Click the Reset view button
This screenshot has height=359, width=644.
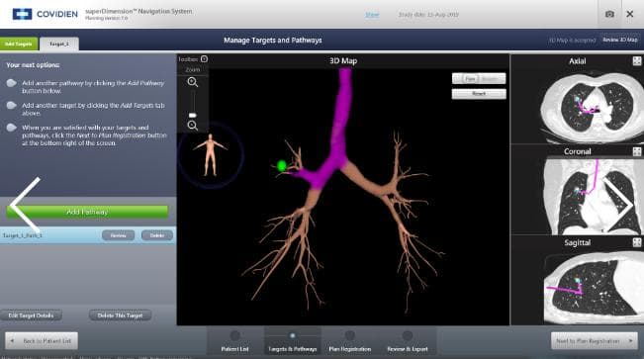479,94
